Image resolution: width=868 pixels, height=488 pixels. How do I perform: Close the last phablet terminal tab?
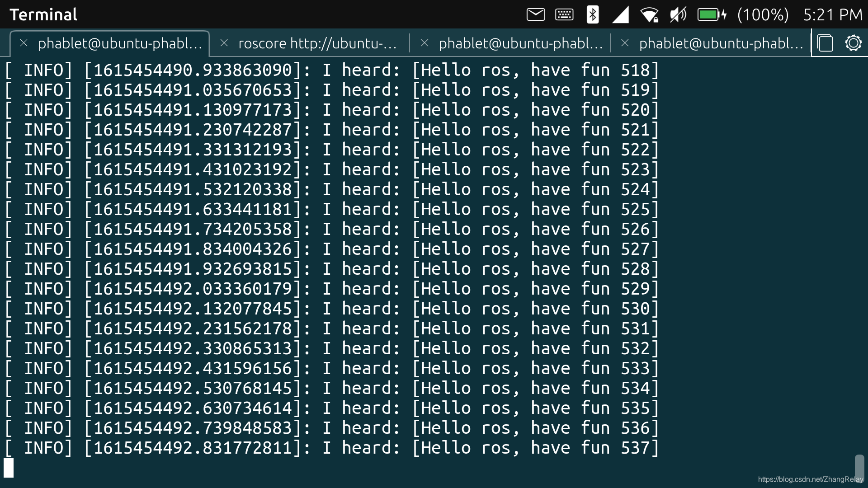click(625, 43)
